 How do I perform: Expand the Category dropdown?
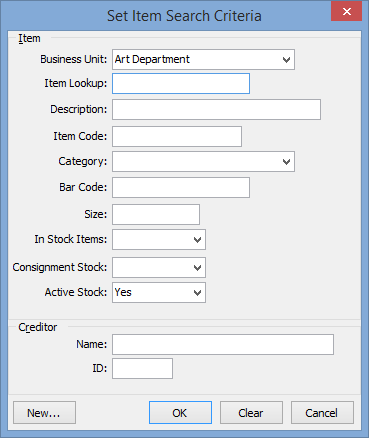(x=203, y=162)
